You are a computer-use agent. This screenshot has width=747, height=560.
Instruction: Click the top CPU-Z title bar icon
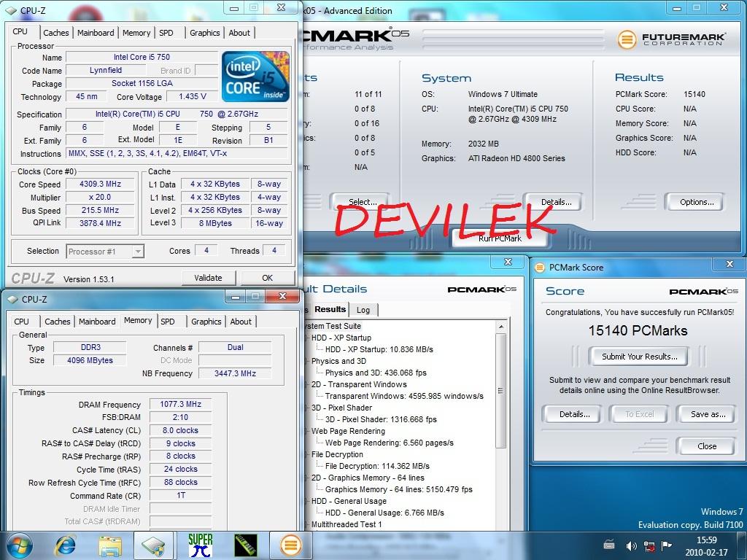point(11,10)
